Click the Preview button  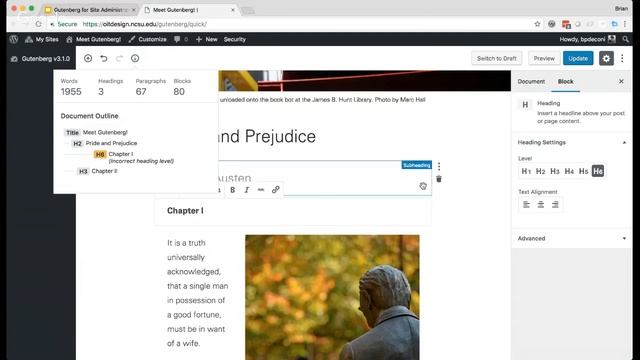544,58
